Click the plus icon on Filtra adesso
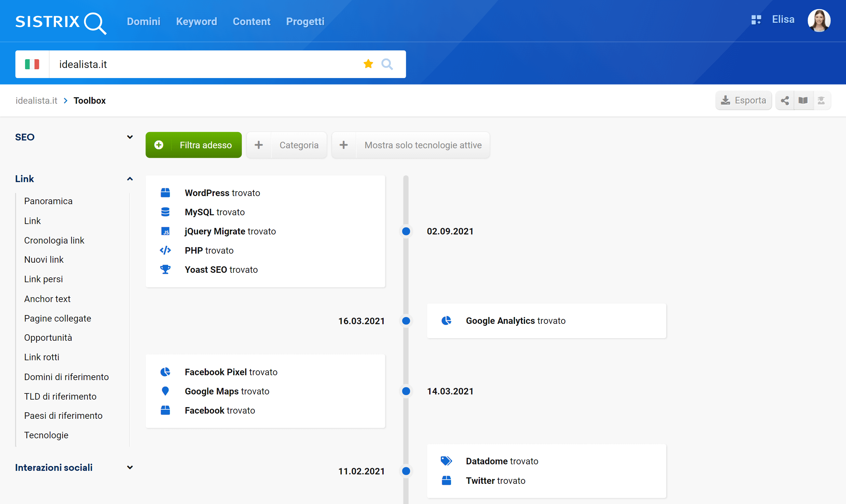Viewport: 846px width, 504px height. [x=159, y=145]
